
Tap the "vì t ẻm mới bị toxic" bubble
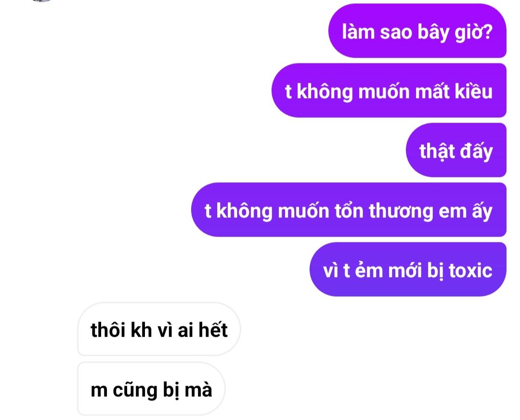click(x=408, y=269)
